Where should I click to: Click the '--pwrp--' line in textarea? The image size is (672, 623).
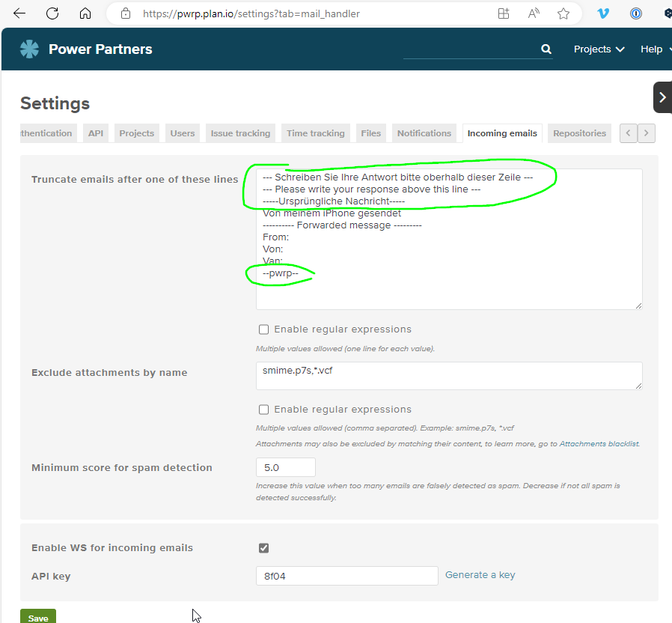point(281,273)
